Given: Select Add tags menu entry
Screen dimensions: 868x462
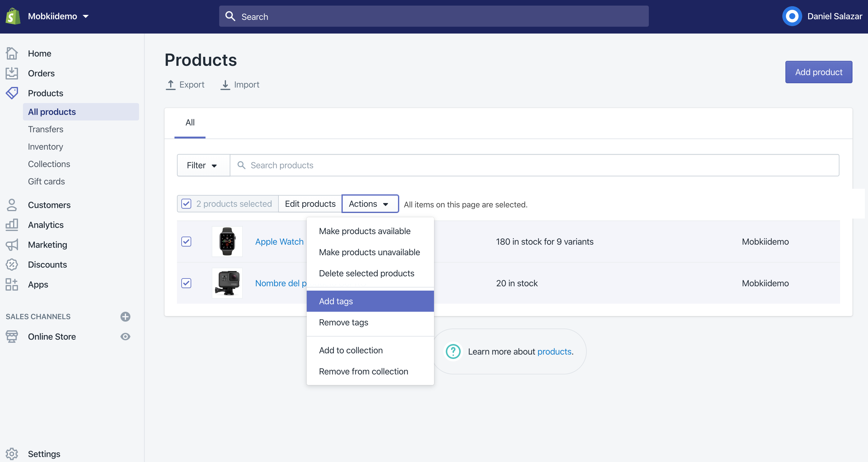Looking at the screenshot, I should (370, 301).
